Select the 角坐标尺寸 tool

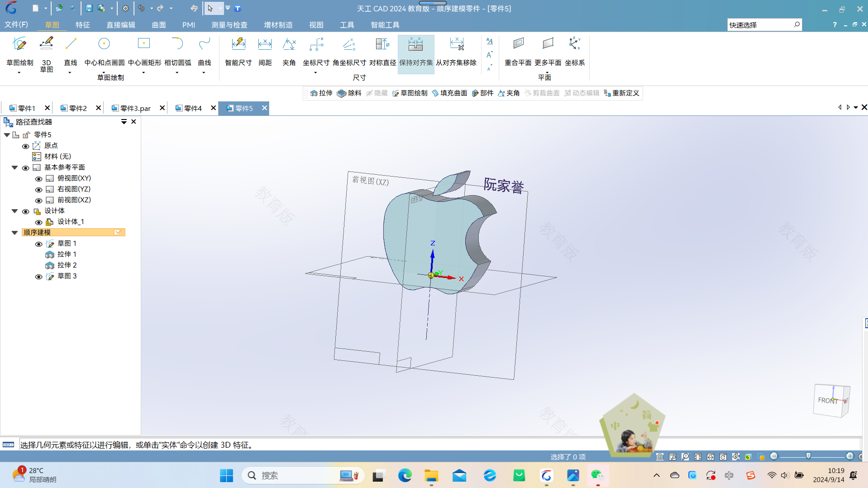pyautogui.click(x=349, y=52)
